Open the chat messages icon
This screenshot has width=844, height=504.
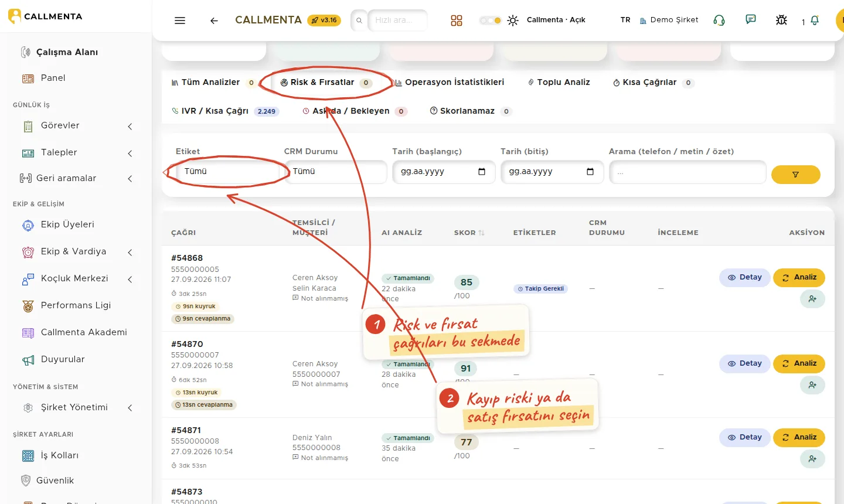click(x=750, y=20)
